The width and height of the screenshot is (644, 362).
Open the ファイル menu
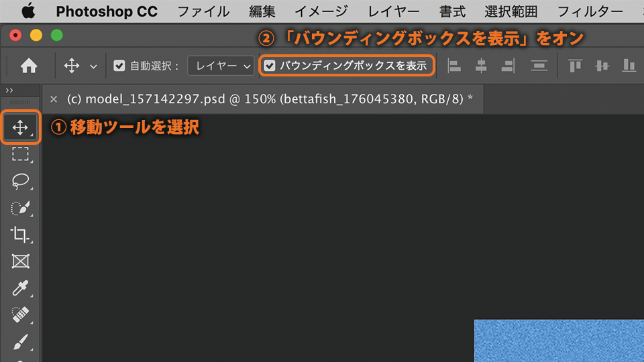[x=203, y=11]
